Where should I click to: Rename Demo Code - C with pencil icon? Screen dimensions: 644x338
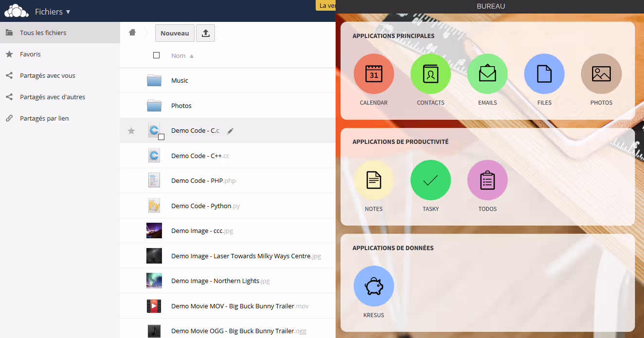coord(230,131)
